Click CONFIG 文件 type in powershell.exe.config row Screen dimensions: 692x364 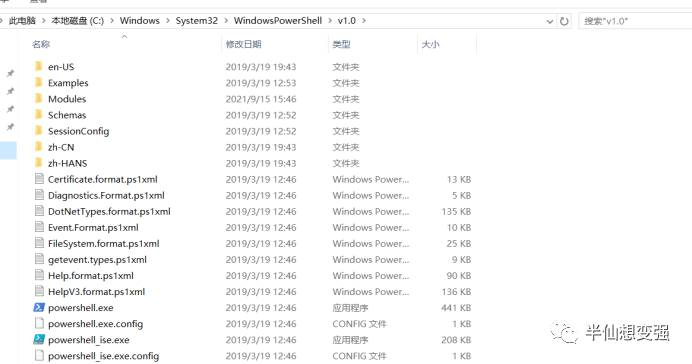[x=359, y=324]
